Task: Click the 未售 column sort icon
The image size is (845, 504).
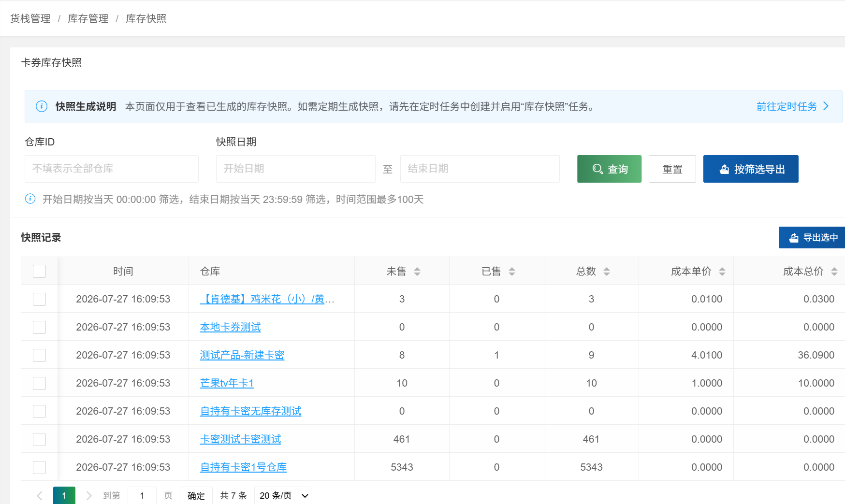Action: 417,272
